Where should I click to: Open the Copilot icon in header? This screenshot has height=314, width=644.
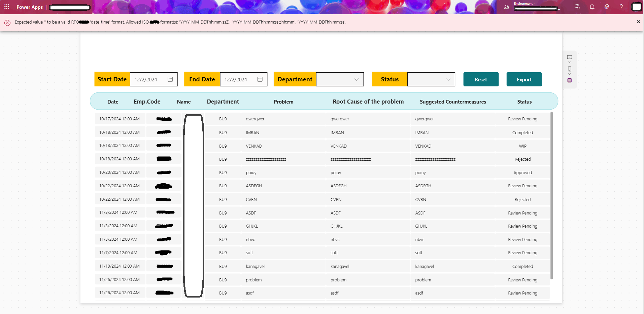pyautogui.click(x=577, y=7)
